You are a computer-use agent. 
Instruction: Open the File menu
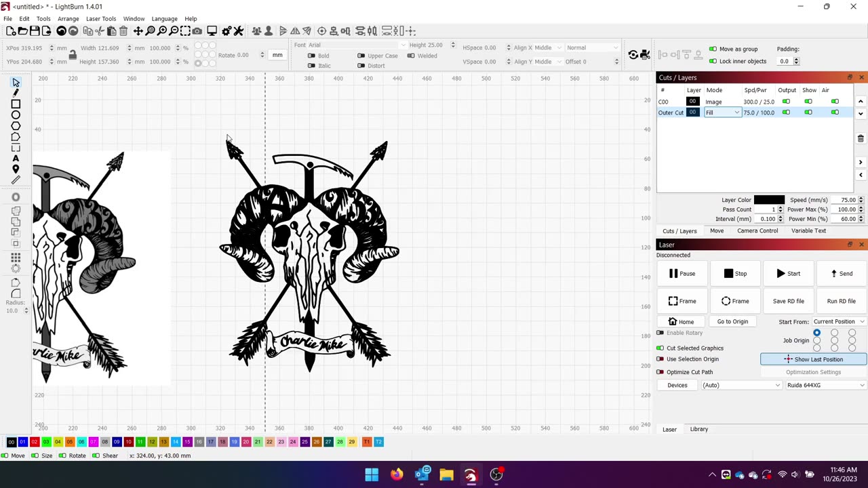pyautogui.click(x=7, y=19)
